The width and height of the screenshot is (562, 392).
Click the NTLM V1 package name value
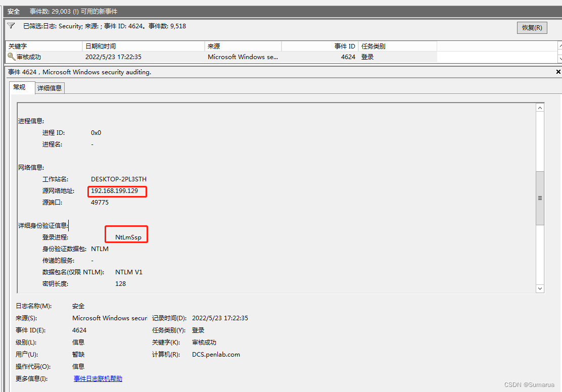coord(129,272)
